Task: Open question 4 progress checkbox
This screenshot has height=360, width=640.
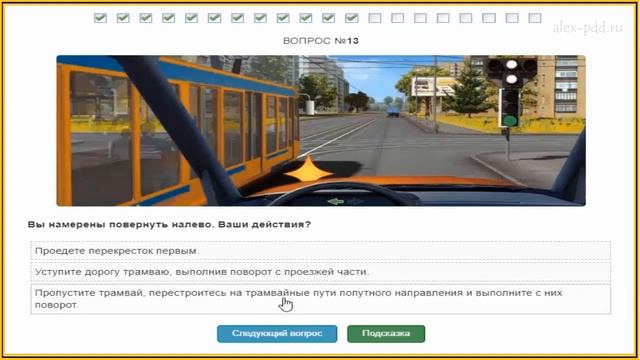Action: pos(169,18)
